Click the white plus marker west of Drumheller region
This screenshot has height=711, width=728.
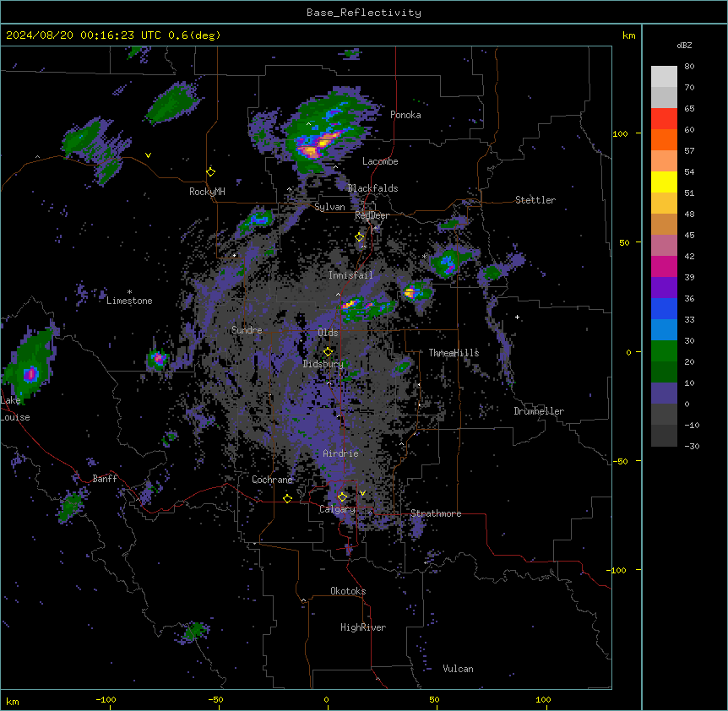click(517, 317)
